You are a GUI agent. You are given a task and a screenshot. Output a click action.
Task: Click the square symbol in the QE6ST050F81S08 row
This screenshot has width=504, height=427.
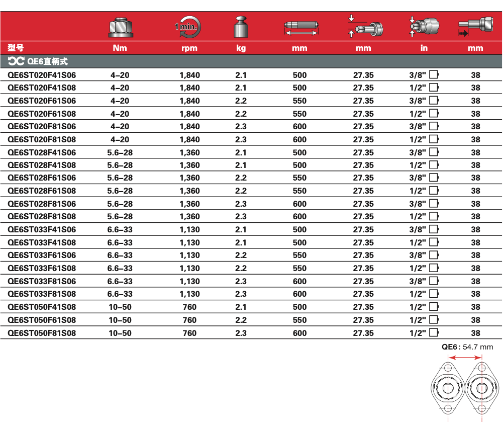click(x=434, y=332)
